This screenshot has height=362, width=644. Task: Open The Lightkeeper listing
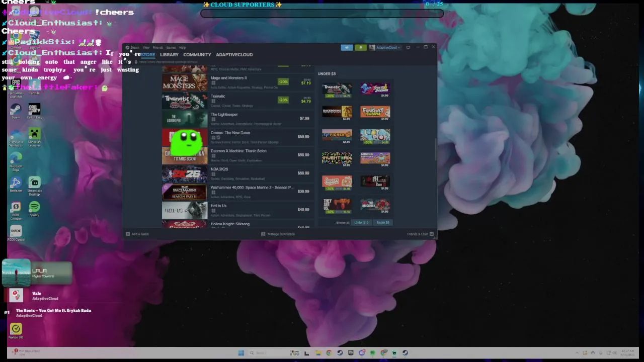pyautogui.click(x=237, y=118)
